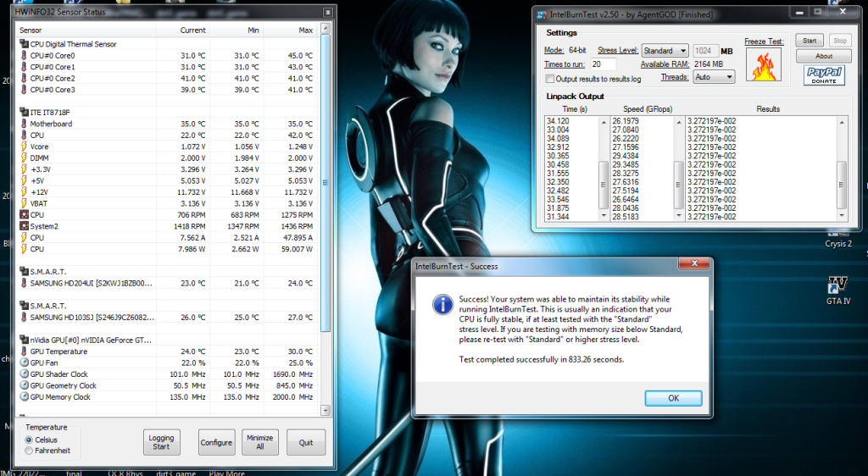Viewport: 868px width, 476px height.
Task: Open the GTA IV desktop shortcut
Action: (x=837, y=291)
